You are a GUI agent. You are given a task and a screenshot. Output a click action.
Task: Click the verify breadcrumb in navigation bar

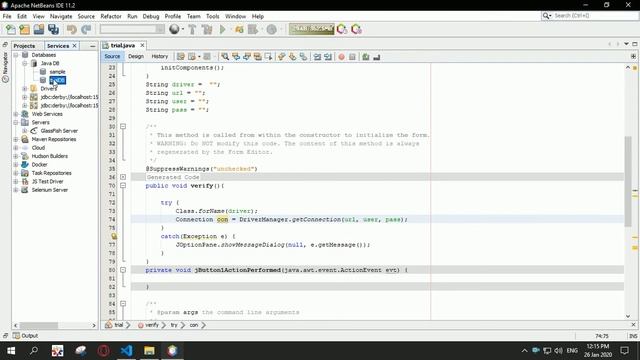pos(151,325)
